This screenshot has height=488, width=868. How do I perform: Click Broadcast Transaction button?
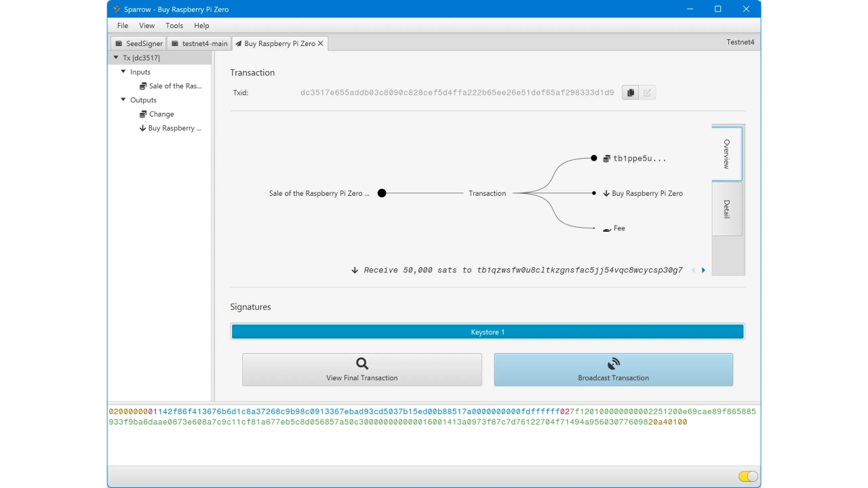(x=613, y=370)
